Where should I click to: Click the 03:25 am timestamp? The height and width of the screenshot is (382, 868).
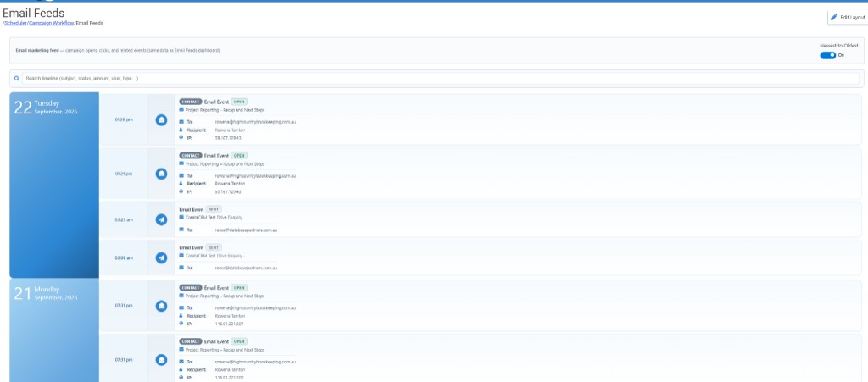(x=124, y=219)
